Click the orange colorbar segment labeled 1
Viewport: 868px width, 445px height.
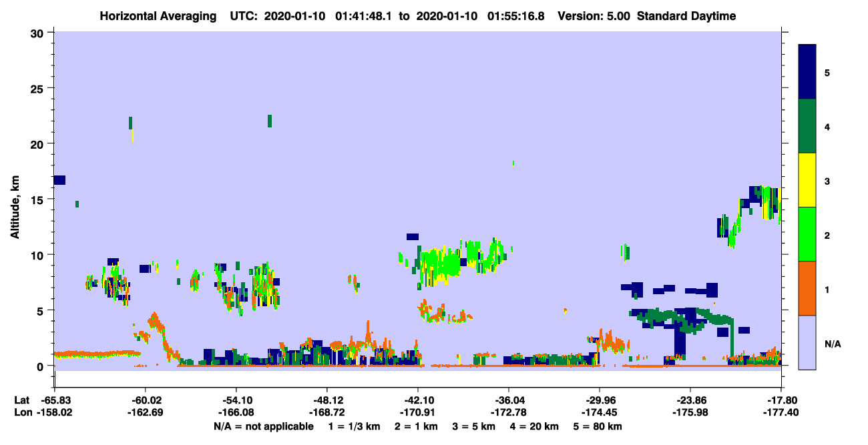[807, 288]
